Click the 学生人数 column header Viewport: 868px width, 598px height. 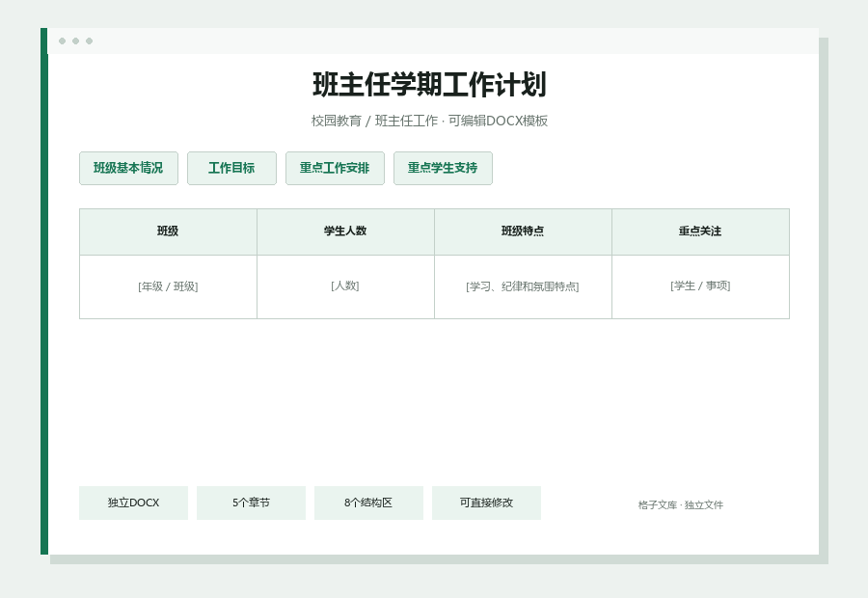point(345,231)
